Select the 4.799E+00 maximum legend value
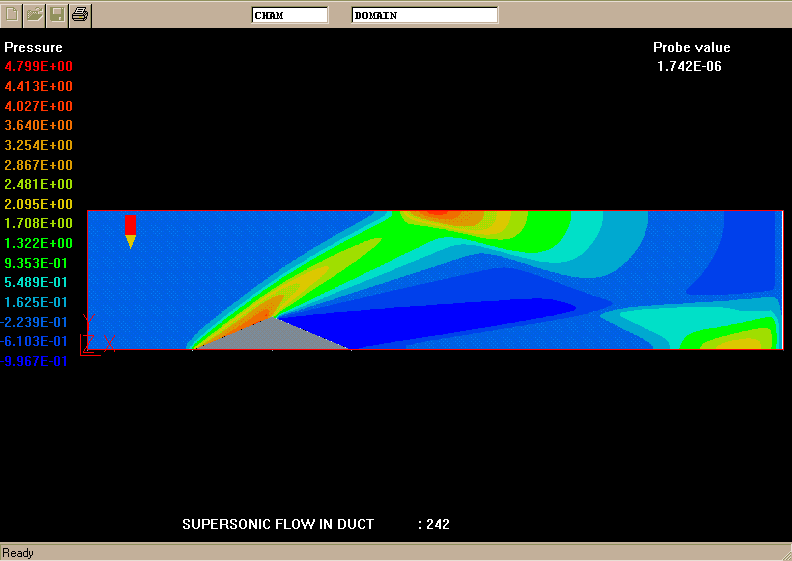Image resolution: width=792 pixels, height=561 pixels. click(x=38, y=67)
